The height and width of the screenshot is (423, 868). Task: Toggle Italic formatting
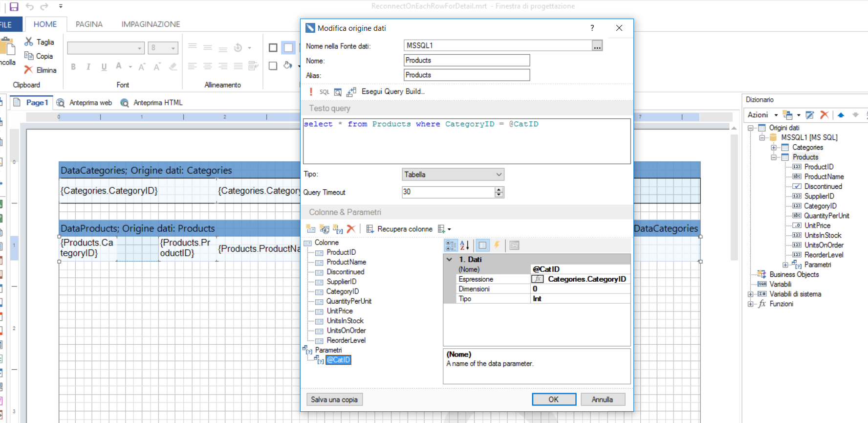[88, 67]
